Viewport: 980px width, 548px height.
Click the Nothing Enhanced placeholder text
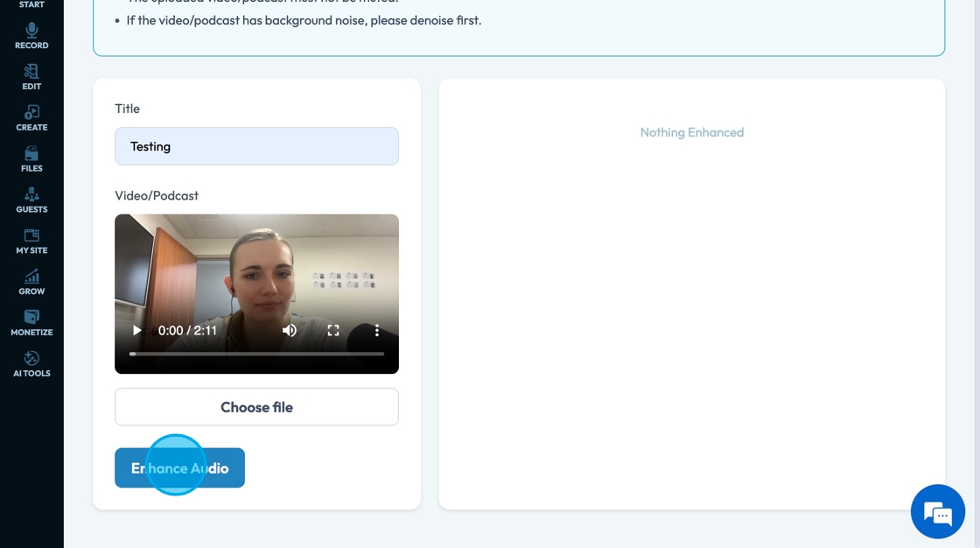pyautogui.click(x=692, y=132)
